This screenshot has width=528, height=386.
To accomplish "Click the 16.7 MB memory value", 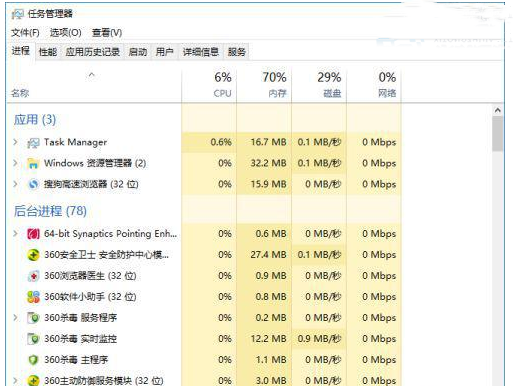I will tap(268, 142).
